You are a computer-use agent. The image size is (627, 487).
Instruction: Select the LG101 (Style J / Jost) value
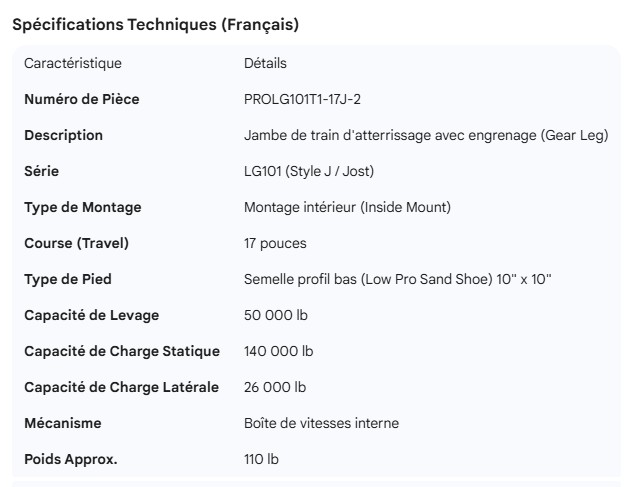[309, 171]
